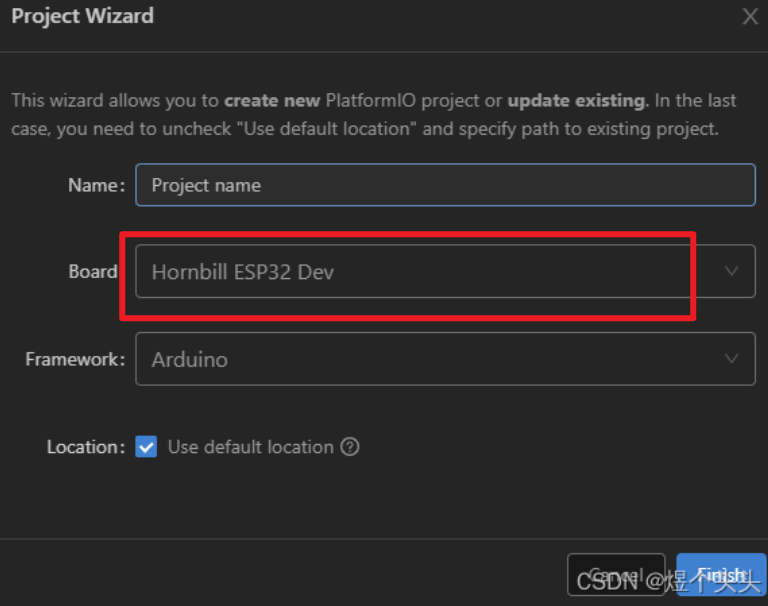The image size is (768, 606).
Task: Click the help question mark icon
Action: [x=350, y=447]
